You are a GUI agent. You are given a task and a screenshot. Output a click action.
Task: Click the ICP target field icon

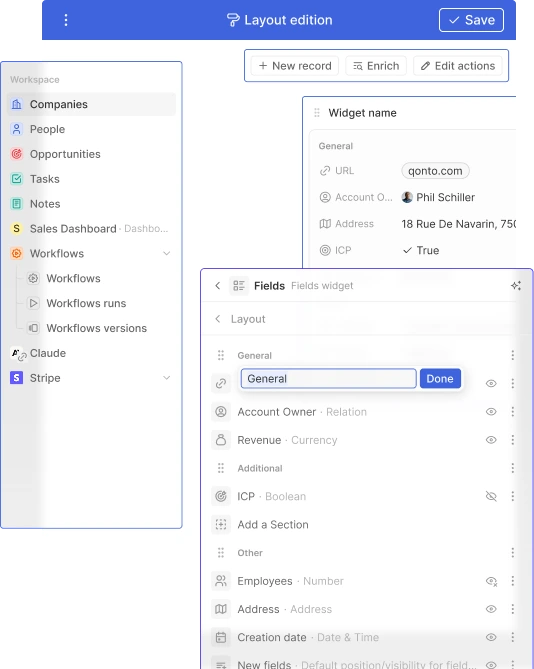[x=221, y=496]
